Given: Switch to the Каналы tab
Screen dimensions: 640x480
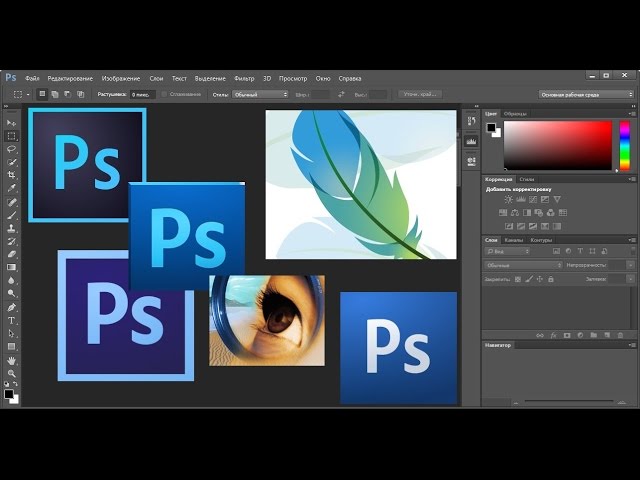Looking at the screenshot, I should pyautogui.click(x=513, y=240).
